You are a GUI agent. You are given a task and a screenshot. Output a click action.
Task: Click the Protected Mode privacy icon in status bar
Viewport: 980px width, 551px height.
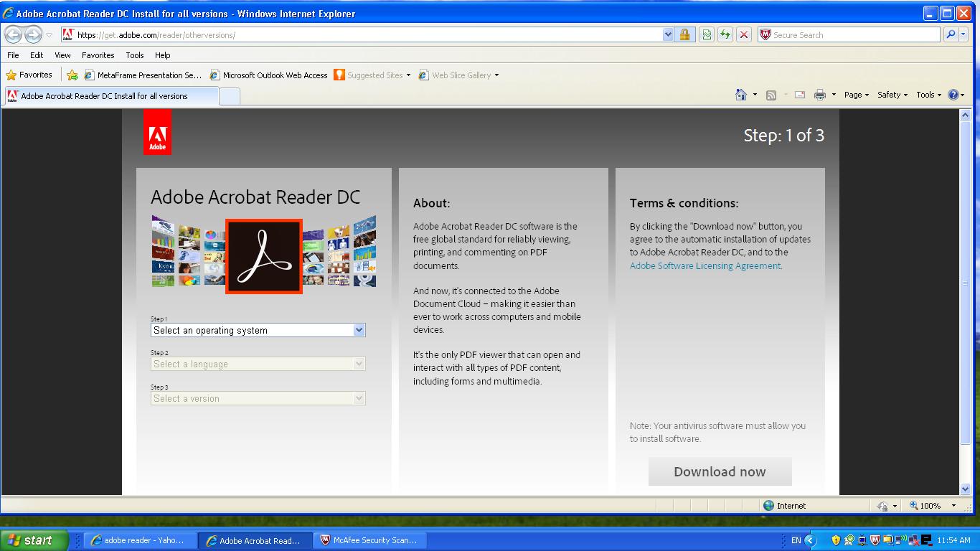click(x=884, y=506)
